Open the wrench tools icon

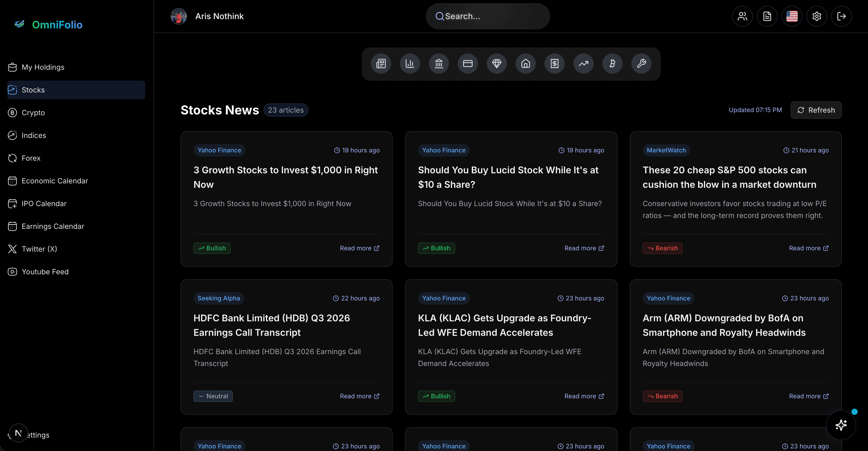click(641, 63)
